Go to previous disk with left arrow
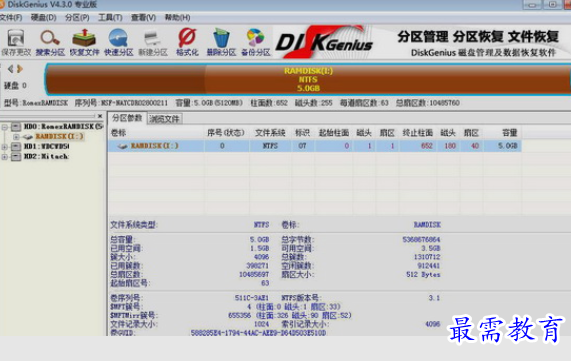571x361 pixels. coord(11,69)
